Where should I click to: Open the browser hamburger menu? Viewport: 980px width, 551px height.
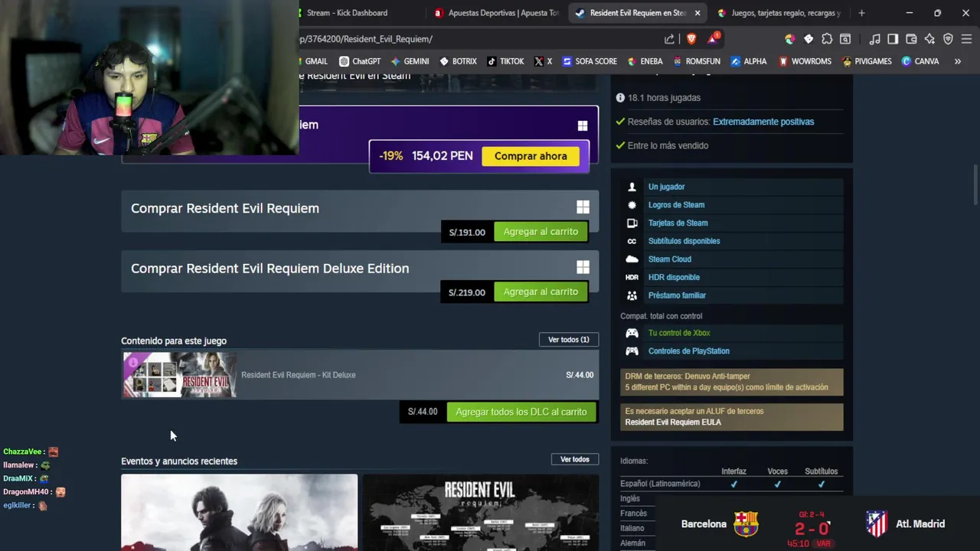click(x=966, y=39)
